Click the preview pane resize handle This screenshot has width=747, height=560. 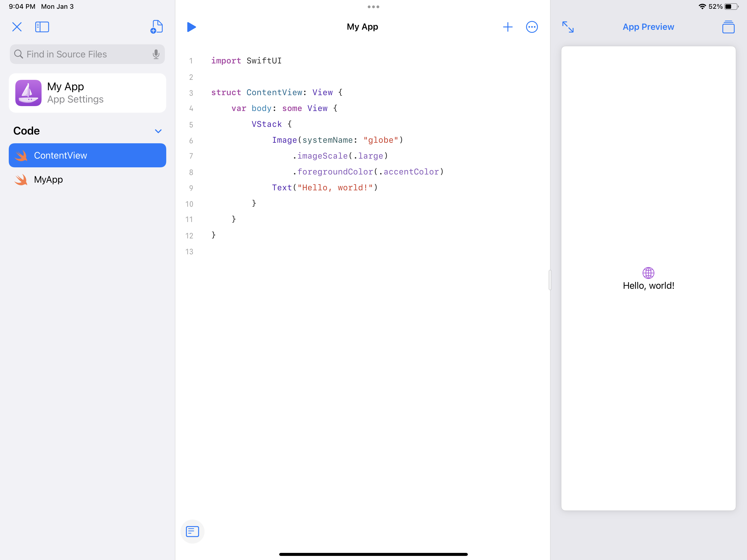(x=550, y=280)
